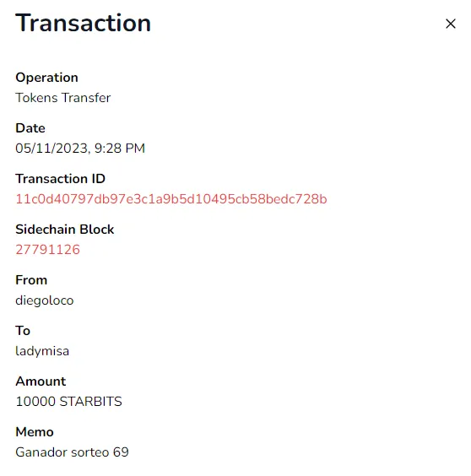The width and height of the screenshot is (471, 476).
Task: Click the To label
Action: (x=23, y=331)
